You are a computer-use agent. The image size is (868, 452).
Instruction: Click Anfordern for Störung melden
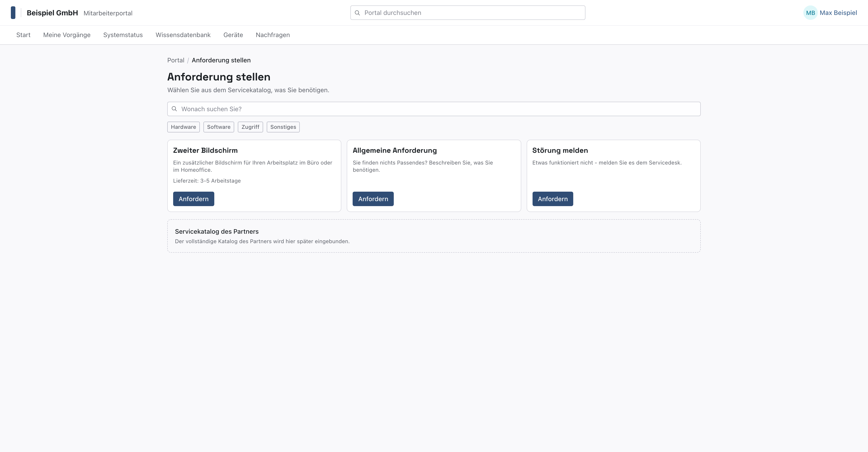pos(553,199)
